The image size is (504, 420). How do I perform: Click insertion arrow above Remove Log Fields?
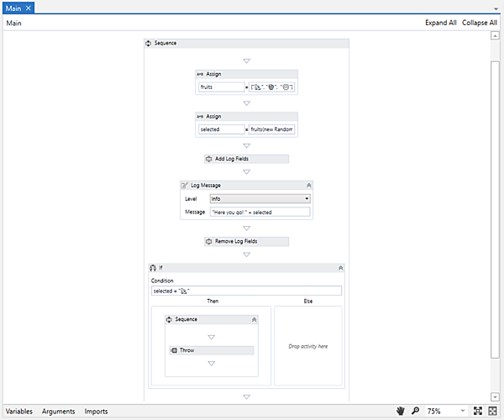246,228
